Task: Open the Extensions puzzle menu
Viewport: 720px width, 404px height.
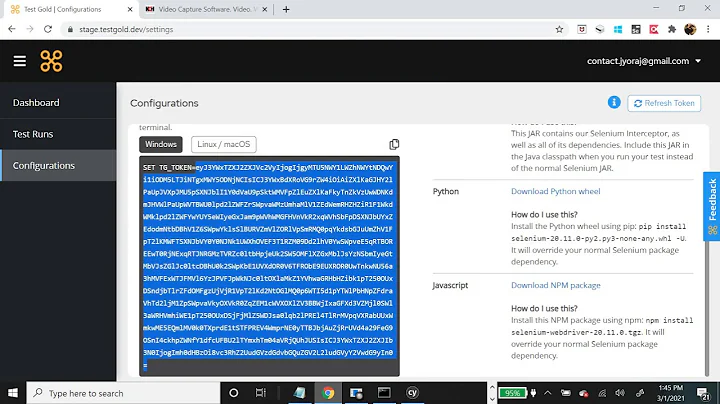Action: (672, 29)
